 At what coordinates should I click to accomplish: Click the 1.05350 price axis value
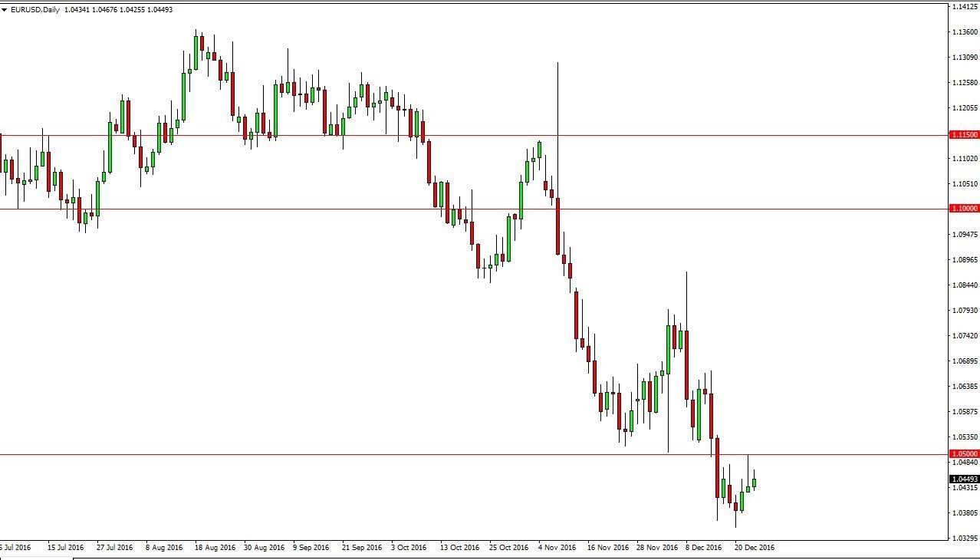[964, 437]
